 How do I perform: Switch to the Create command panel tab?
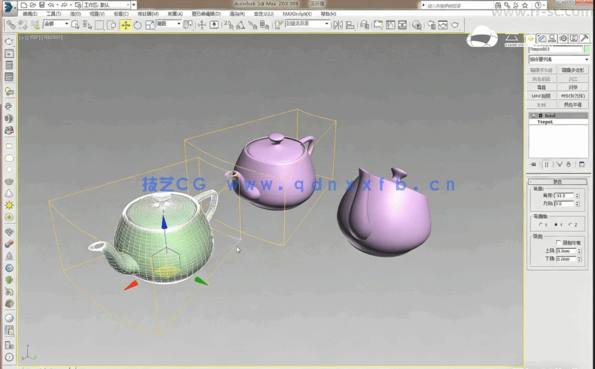pos(530,38)
